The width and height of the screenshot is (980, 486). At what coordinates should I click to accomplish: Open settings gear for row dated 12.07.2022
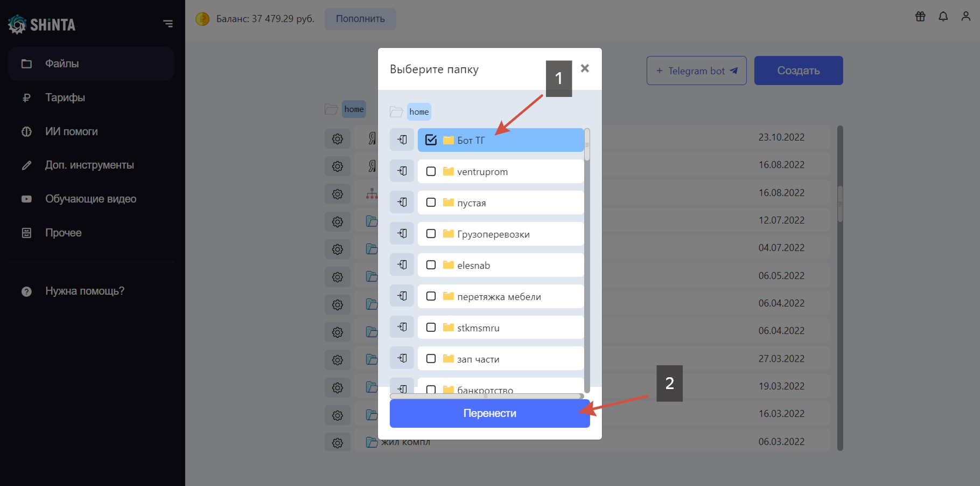point(338,221)
